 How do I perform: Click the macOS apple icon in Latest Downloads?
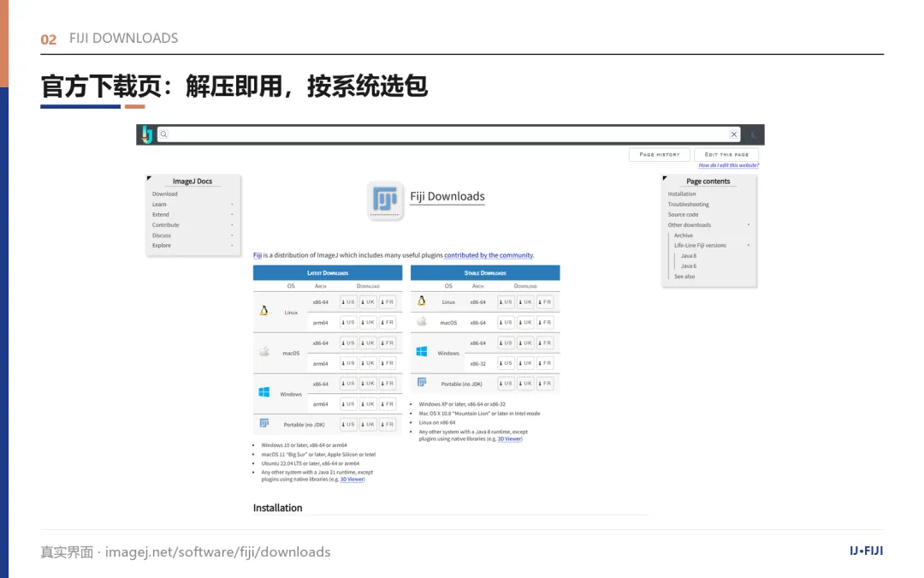264,352
